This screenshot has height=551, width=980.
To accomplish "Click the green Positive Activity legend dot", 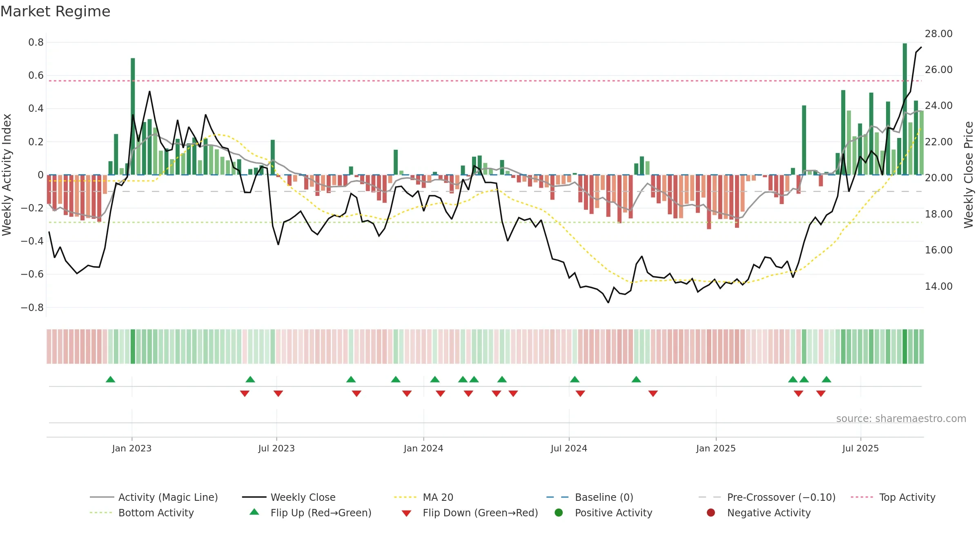I will pos(559,512).
